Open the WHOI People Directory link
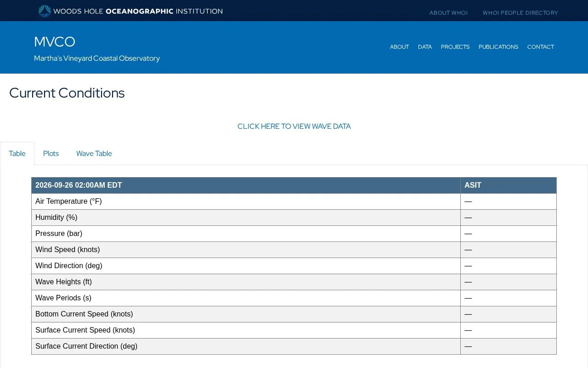 [x=520, y=13]
